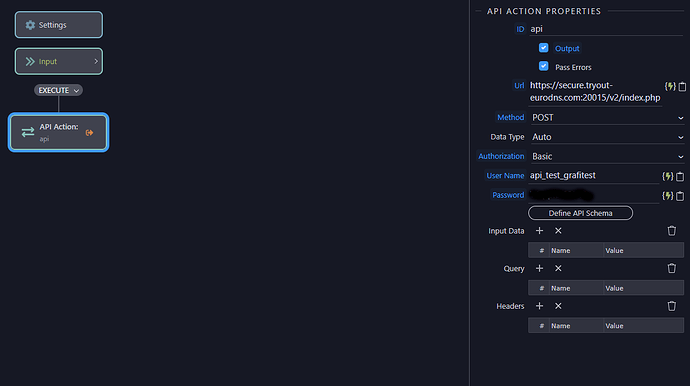Disable the Pass Errors checkbox
This screenshot has height=386, width=690.
click(543, 66)
